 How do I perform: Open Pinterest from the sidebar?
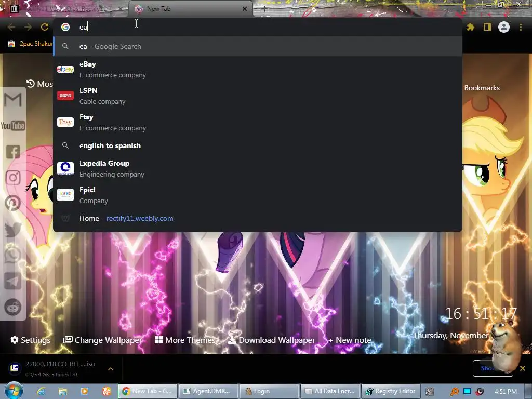pyautogui.click(x=13, y=204)
